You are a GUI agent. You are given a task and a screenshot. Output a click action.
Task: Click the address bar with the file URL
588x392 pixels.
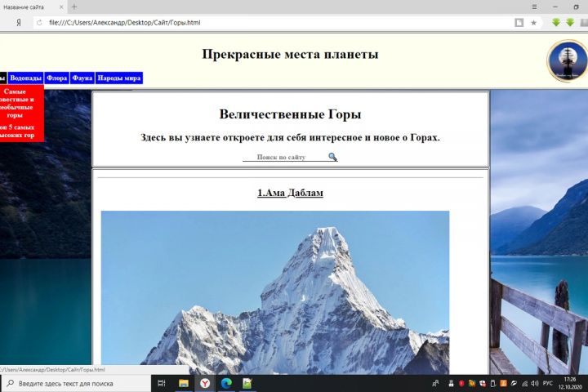tap(278, 23)
